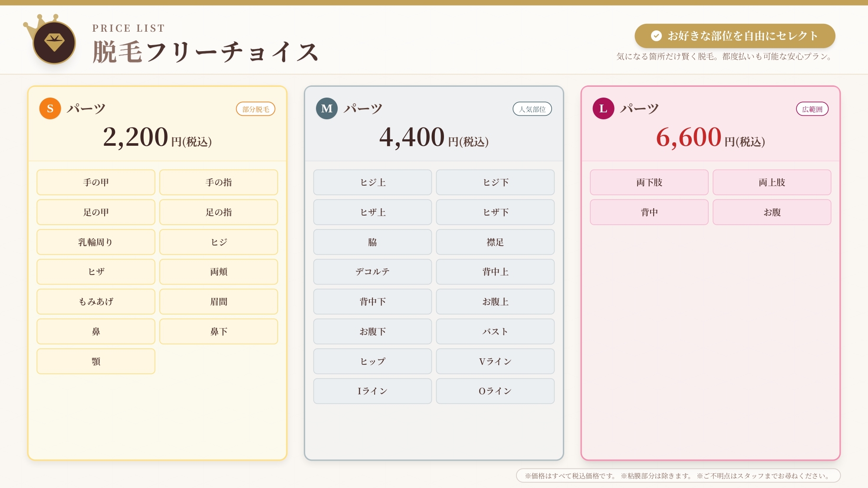Click the 人気部位 tag label
868x488 pixels.
coord(532,109)
